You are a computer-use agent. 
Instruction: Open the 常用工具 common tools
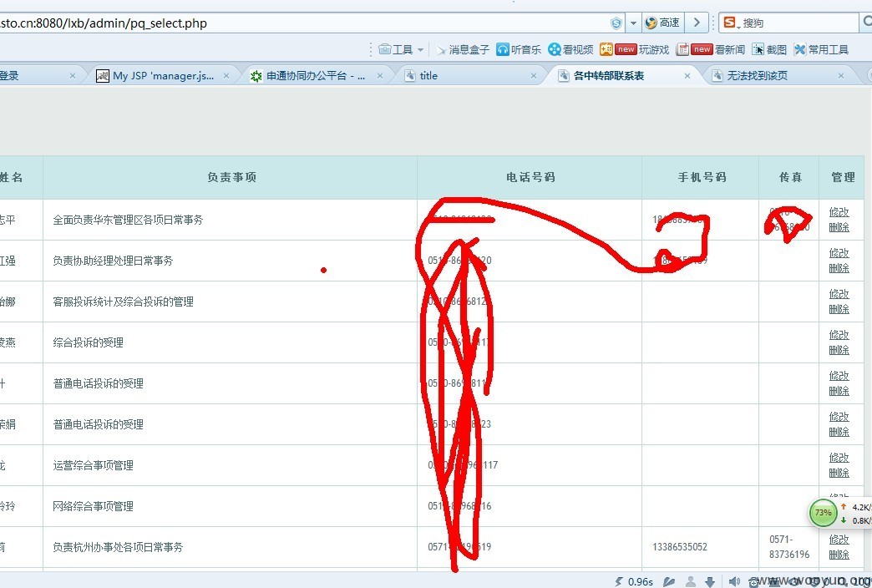pyautogui.click(x=821, y=49)
